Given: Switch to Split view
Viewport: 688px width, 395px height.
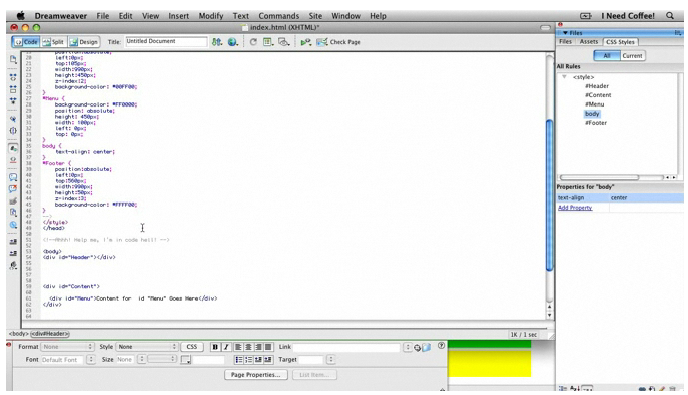Looking at the screenshot, I should [x=53, y=42].
